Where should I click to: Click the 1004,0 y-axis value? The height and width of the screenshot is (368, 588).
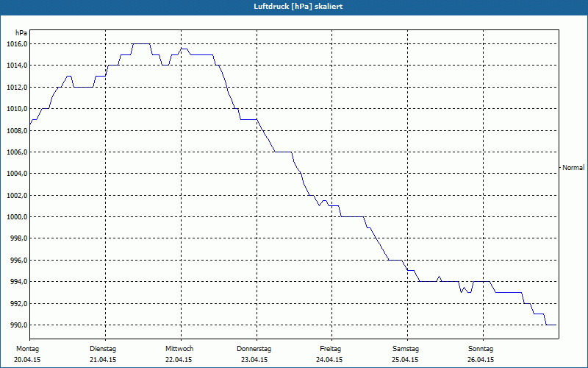[16, 174]
